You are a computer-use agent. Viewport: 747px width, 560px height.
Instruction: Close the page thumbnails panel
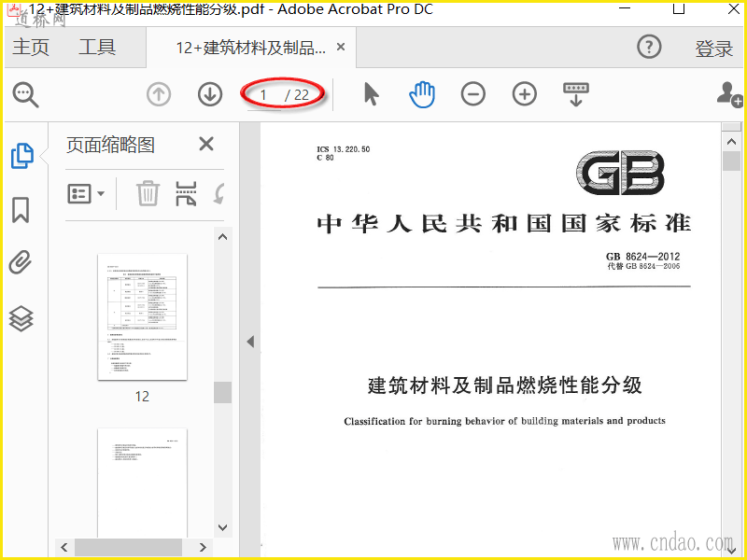click(206, 144)
